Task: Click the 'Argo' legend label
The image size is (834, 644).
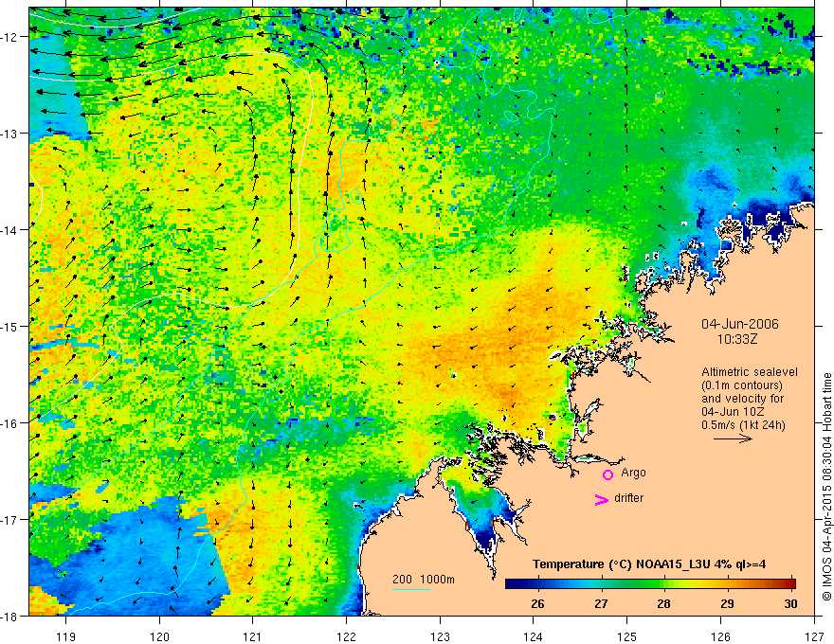Action: [x=633, y=473]
